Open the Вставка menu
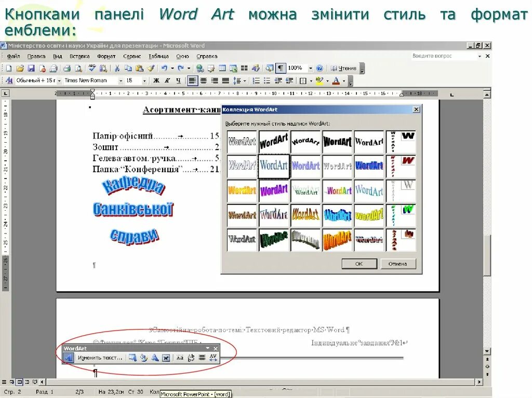This screenshot has height=398, width=532. click(x=79, y=56)
